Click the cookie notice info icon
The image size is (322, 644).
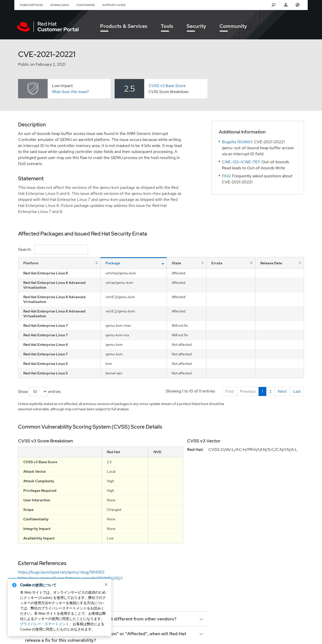14,585
